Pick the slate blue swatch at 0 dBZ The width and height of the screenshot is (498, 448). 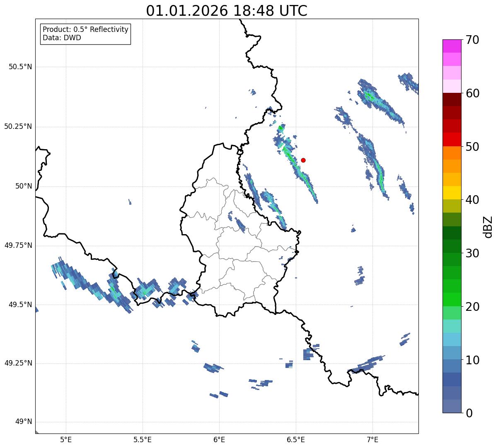pyautogui.click(x=452, y=406)
